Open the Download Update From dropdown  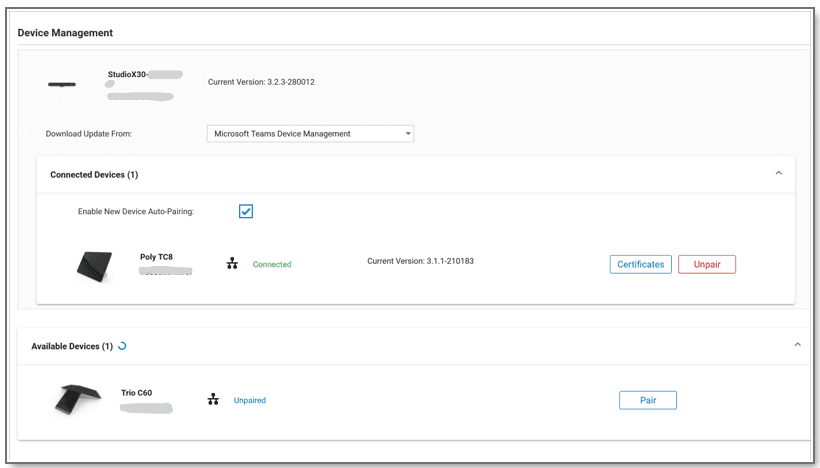point(310,134)
